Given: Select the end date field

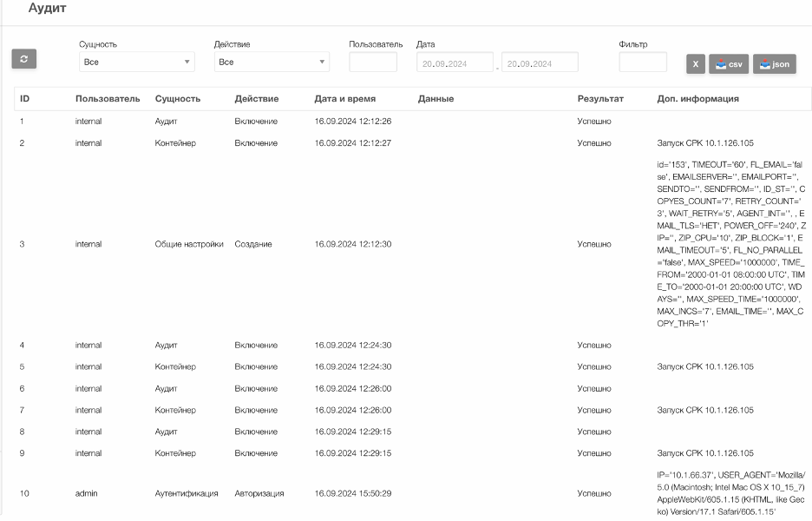Looking at the screenshot, I should click(540, 63).
